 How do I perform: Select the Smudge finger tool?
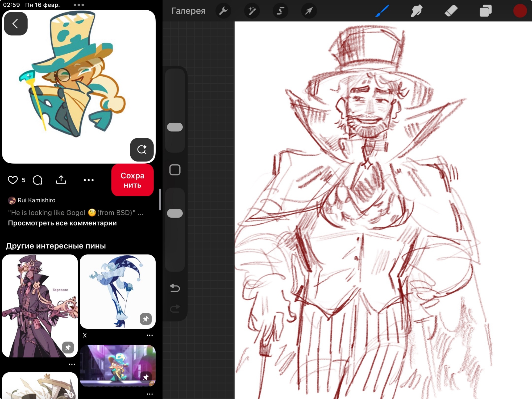[x=417, y=11]
